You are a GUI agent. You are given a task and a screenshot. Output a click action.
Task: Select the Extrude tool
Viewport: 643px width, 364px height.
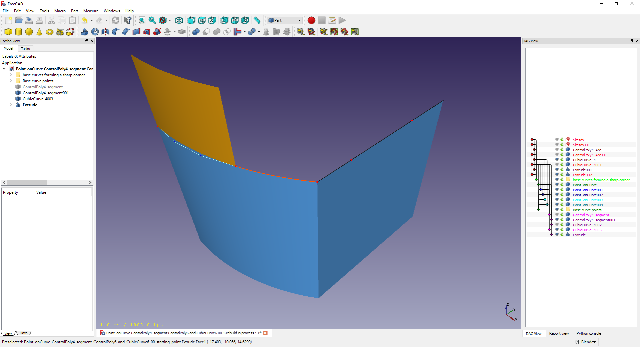(85, 32)
